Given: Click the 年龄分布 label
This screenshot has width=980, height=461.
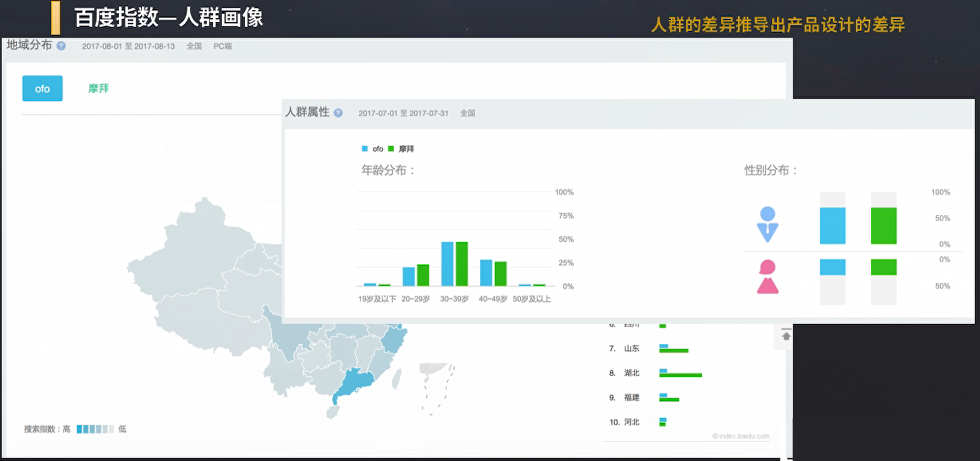Looking at the screenshot, I should 388,170.
